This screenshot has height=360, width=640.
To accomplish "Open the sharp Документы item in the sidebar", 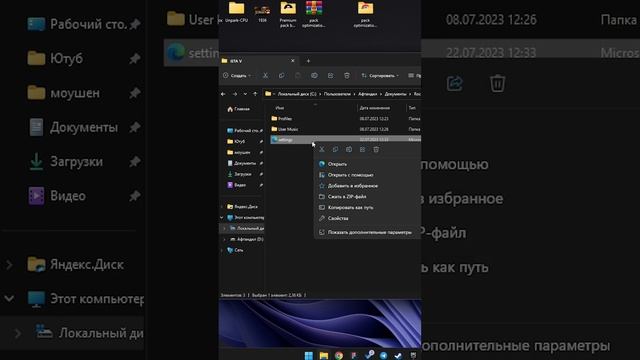I will coord(244,163).
